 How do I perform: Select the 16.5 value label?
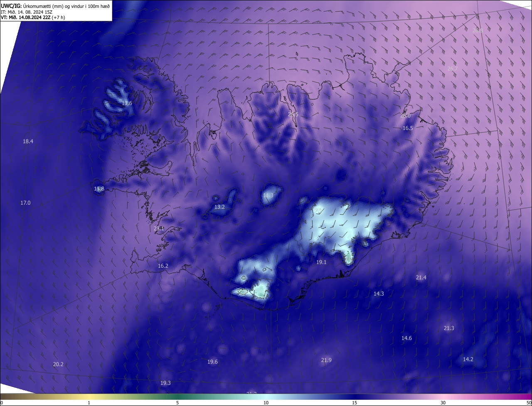tap(408, 128)
